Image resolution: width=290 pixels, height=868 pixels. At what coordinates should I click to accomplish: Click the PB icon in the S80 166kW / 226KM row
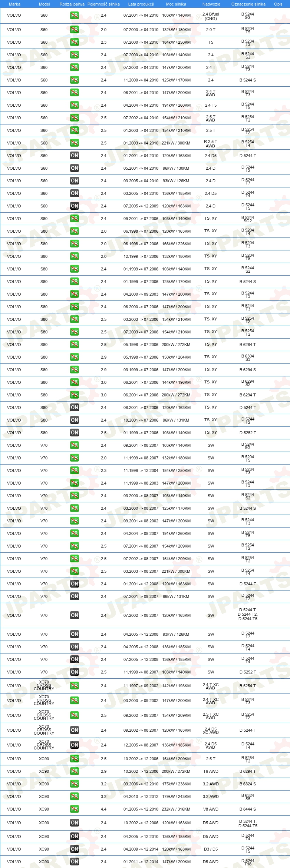click(x=75, y=244)
